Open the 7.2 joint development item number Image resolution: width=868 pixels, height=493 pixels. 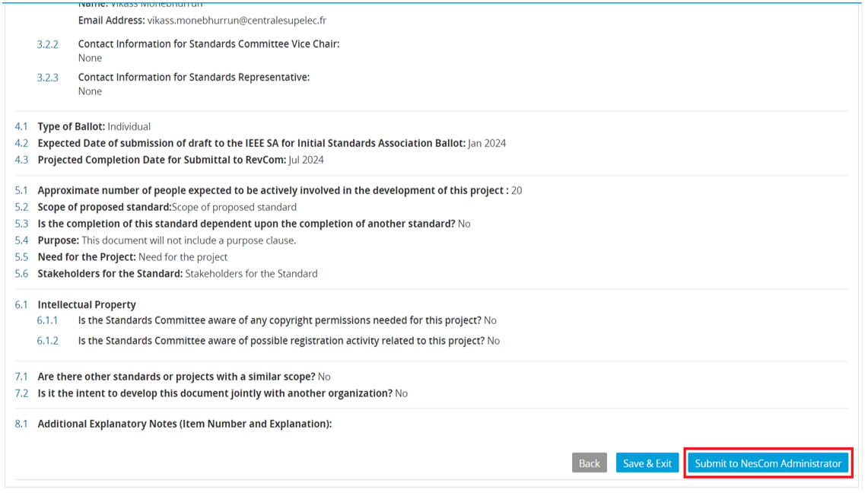tap(21, 393)
